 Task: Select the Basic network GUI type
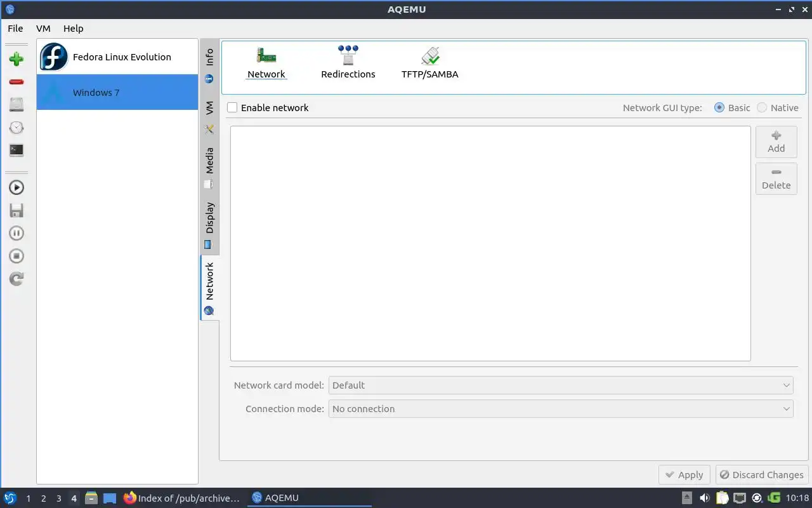click(x=719, y=108)
